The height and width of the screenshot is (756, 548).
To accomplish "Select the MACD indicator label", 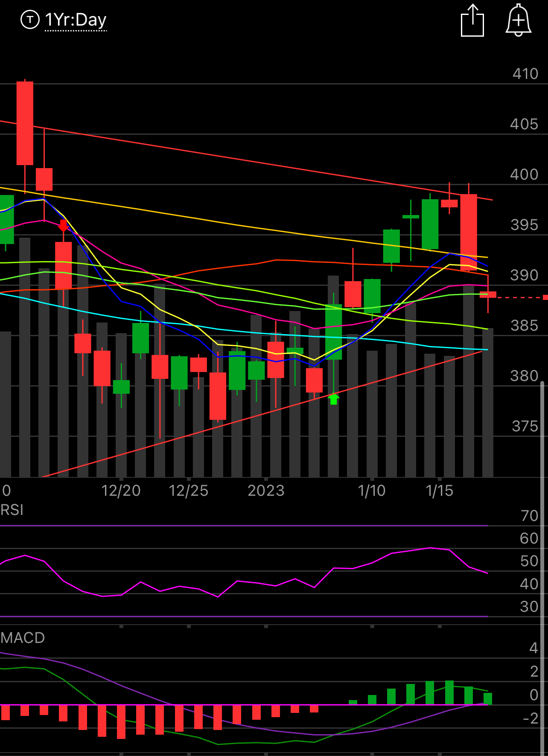I will tap(23, 638).
